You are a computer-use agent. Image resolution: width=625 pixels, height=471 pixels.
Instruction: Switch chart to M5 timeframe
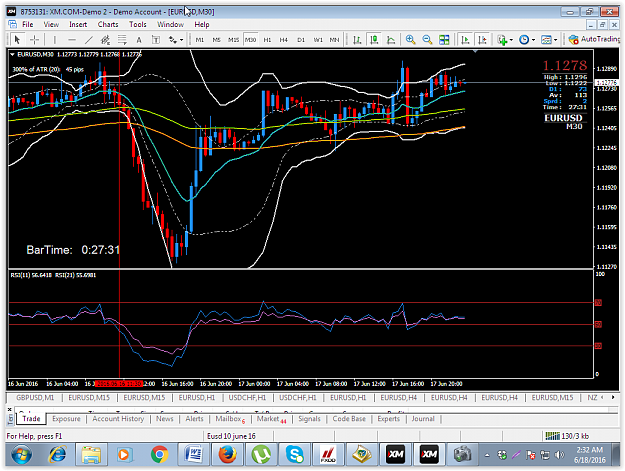click(216, 39)
